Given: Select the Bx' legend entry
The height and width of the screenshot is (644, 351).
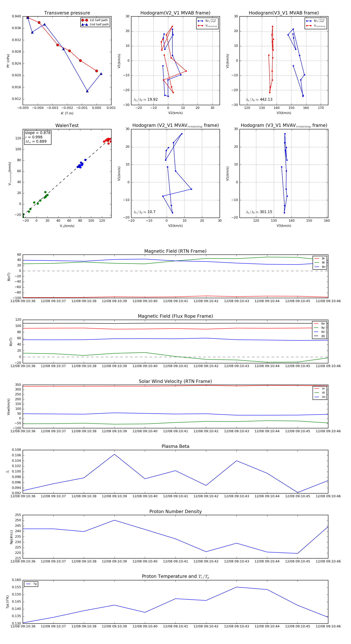Looking at the screenshot, I should click(320, 324).
